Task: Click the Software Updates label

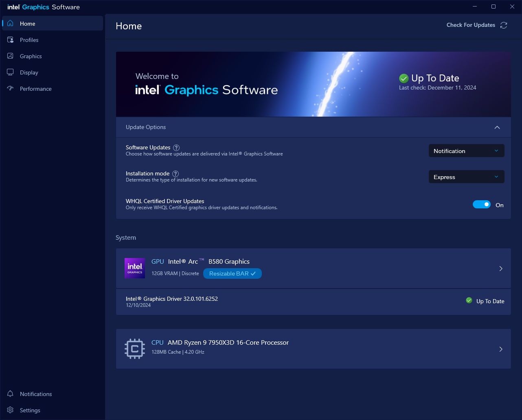Action: [148, 147]
